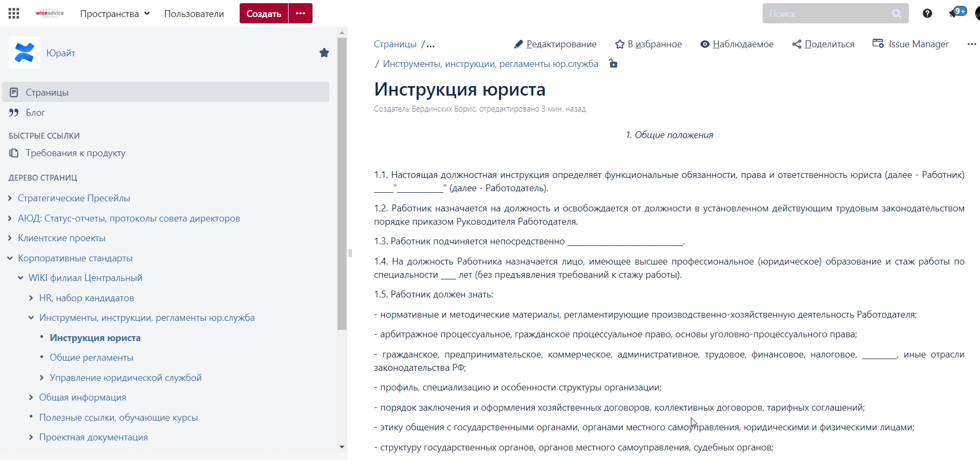Open the Общие регламенты page
This screenshot has height=460, width=980.
tap(91, 357)
